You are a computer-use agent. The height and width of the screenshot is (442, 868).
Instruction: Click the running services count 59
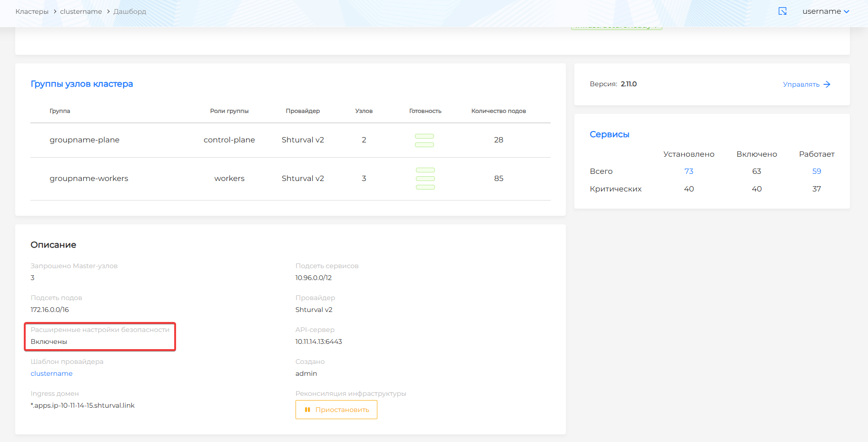point(817,171)
